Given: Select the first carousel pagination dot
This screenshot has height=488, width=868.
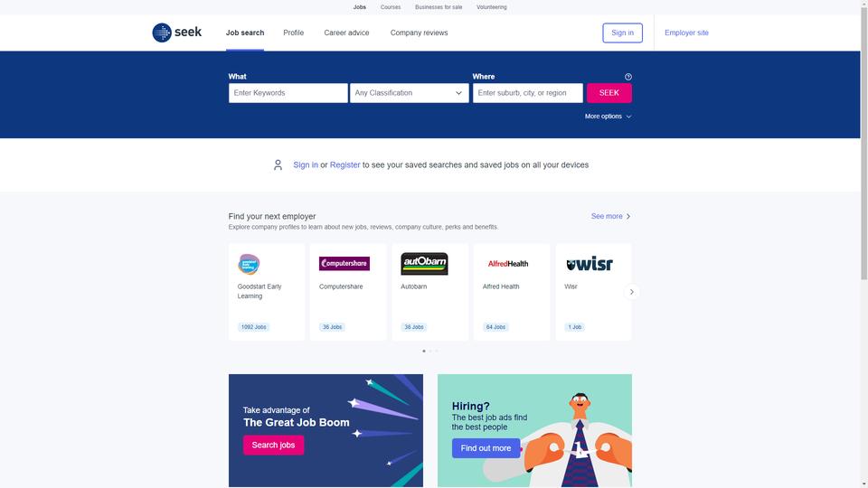Looking at the screenshot, I should pos(424,351).
